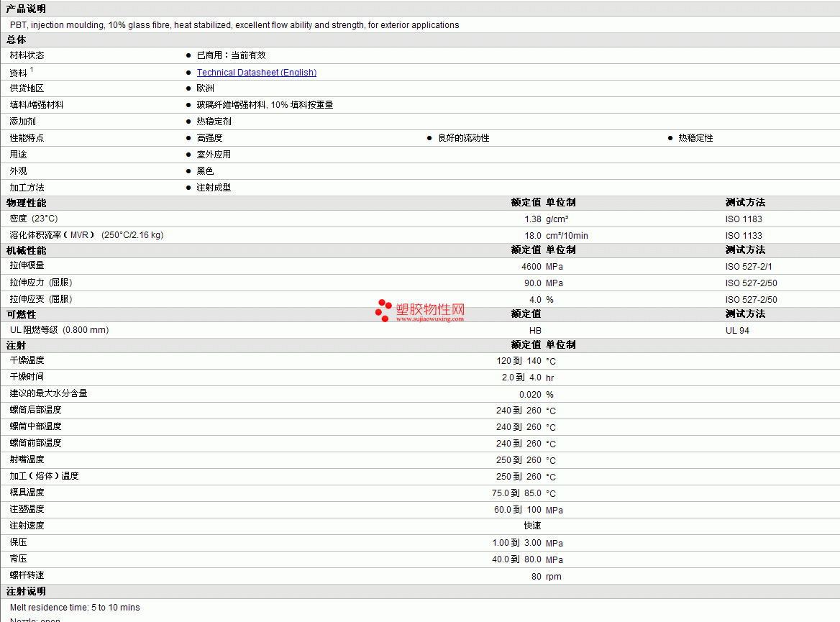Click the feature 热稳定性
Image resolution: width=840 pixels, height=622 pixels.
(x=695, y=138)
